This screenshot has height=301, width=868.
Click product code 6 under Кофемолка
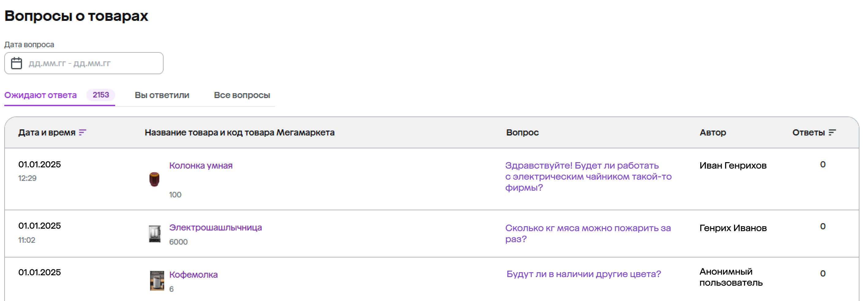[172, 289]
